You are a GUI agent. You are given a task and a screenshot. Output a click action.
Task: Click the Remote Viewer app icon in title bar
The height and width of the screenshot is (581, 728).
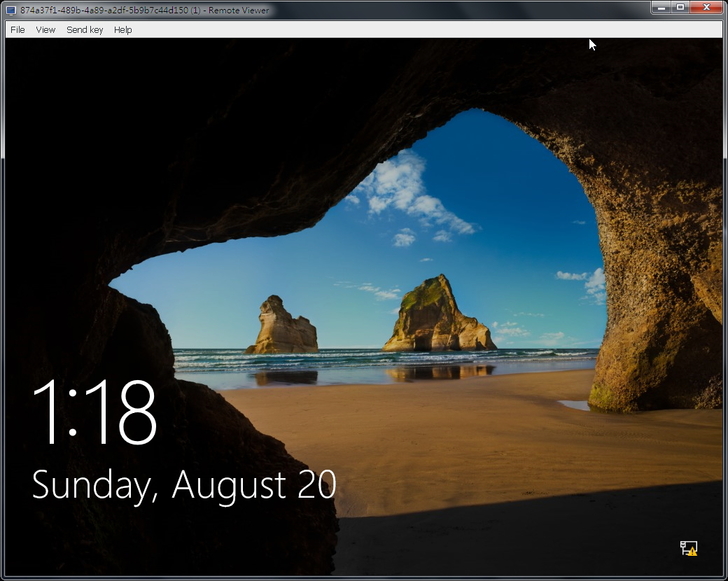(x=10, y=9)
